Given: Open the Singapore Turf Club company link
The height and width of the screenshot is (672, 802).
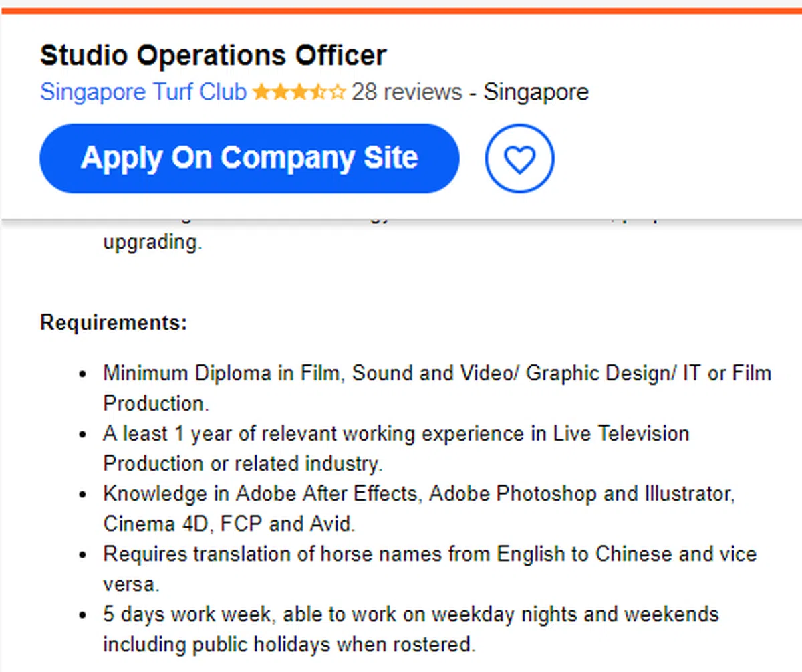Looking at the screenshot, I should [x=143, y=92].
